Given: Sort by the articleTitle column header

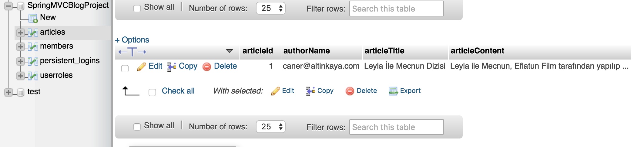Looking at the screenshot, I should (x=384, y=51).
